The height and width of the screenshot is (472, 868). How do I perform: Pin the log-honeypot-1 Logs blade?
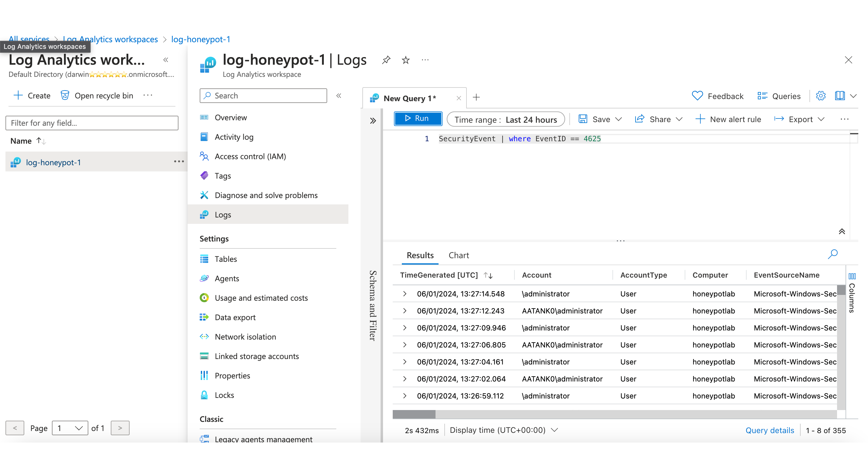point(386,60)
